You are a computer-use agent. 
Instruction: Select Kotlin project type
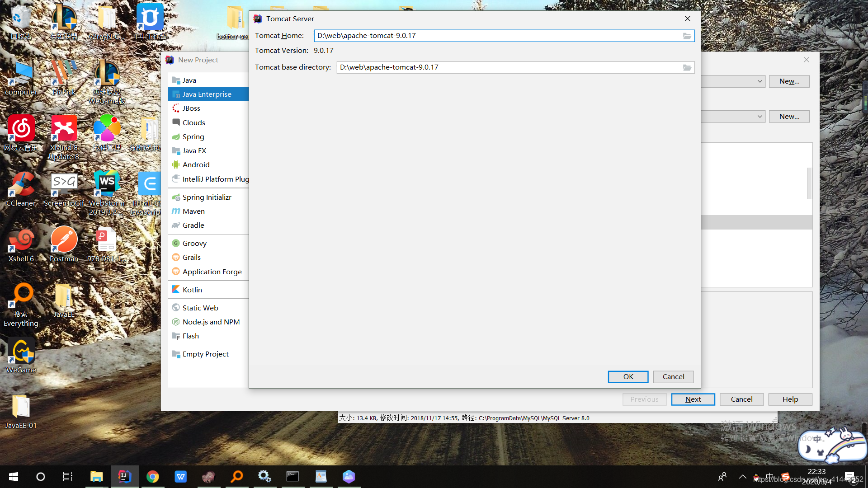pyautogui.click(x=192, y=290)
